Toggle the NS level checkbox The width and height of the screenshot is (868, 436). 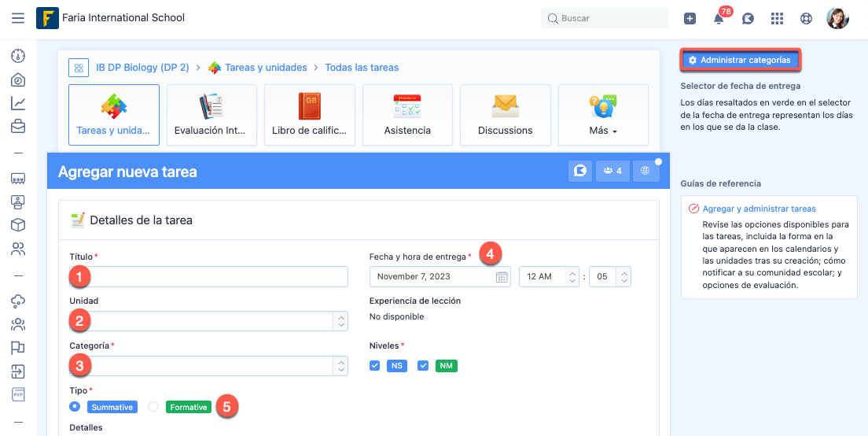click(375, 366)
